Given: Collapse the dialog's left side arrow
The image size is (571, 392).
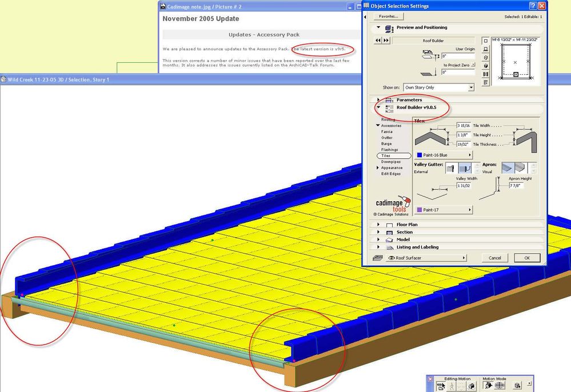Looking at the screenshot, I should click(365, 17).
